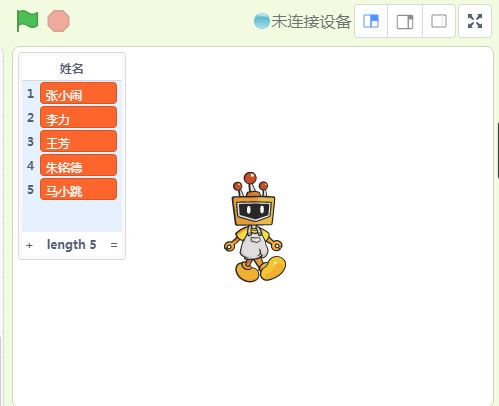Enter fullscreen stage mode
The width and height of the screenshot is (499, 406).
pos(475,21)
